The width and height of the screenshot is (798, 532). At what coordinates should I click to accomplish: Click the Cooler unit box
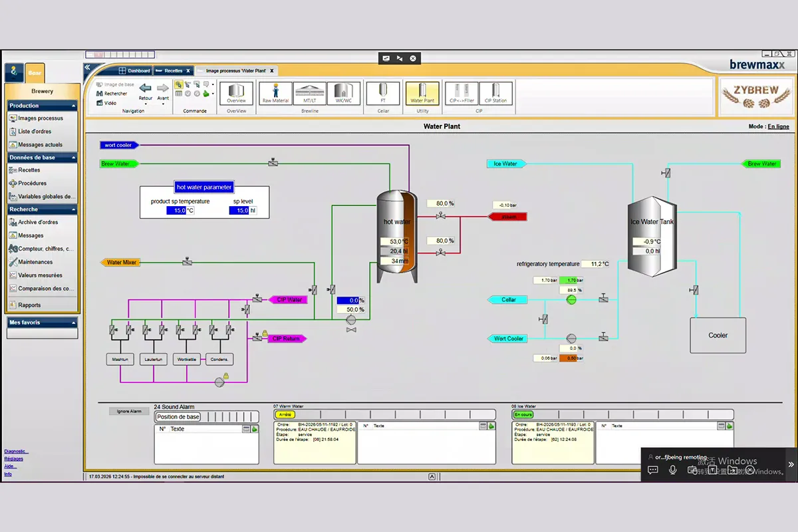[x=718, y=335]
